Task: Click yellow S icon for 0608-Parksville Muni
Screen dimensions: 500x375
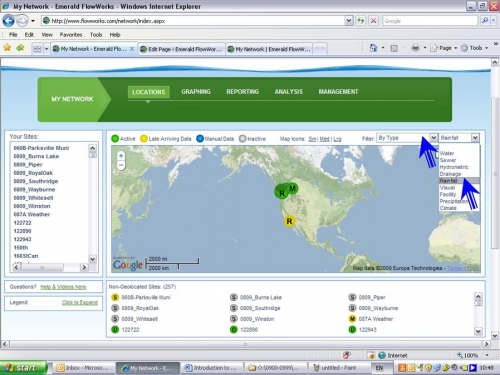Action: (115, 297)
